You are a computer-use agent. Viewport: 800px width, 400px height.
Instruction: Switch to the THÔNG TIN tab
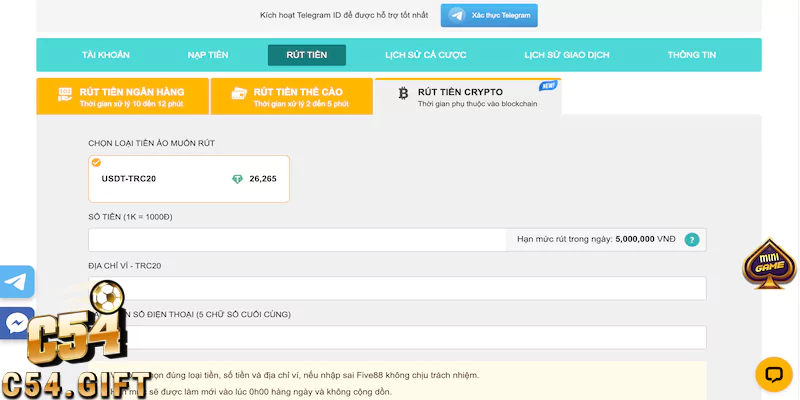point(692,55)
